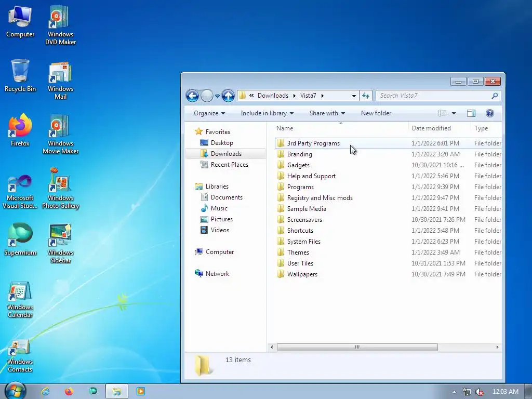Open the Include in library menu

tap(267, 113)
